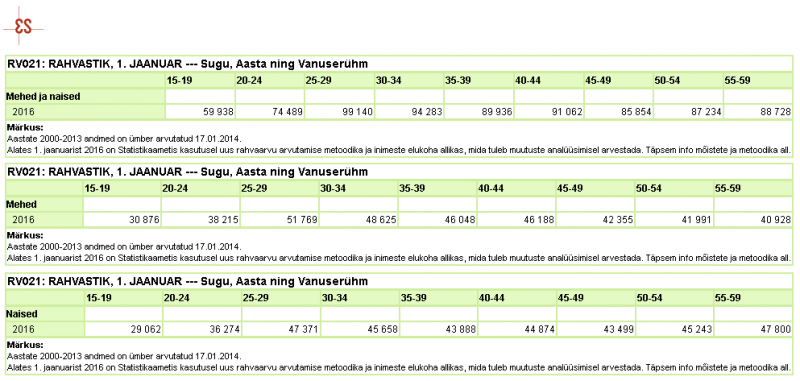The height and width of the screenshot is (381, 800).
Task: Click value 46 188
Action: [539, 220]
